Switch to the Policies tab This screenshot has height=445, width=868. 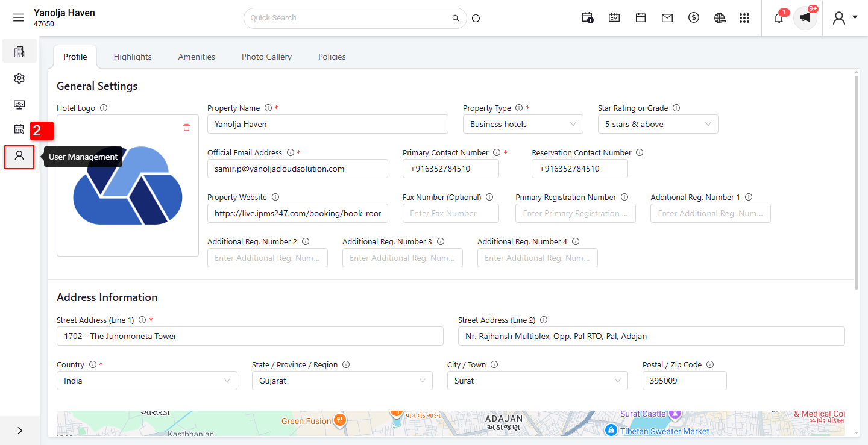point(332,57)
